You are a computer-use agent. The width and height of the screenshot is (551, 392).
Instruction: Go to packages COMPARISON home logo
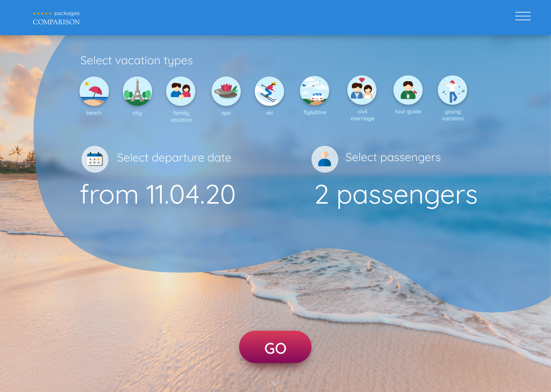[56, 18]
